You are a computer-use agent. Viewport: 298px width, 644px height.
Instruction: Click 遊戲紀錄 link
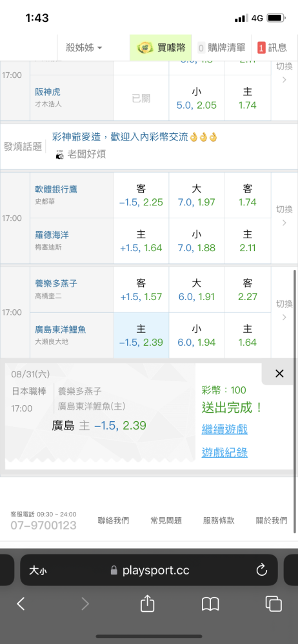coord(224,453)
